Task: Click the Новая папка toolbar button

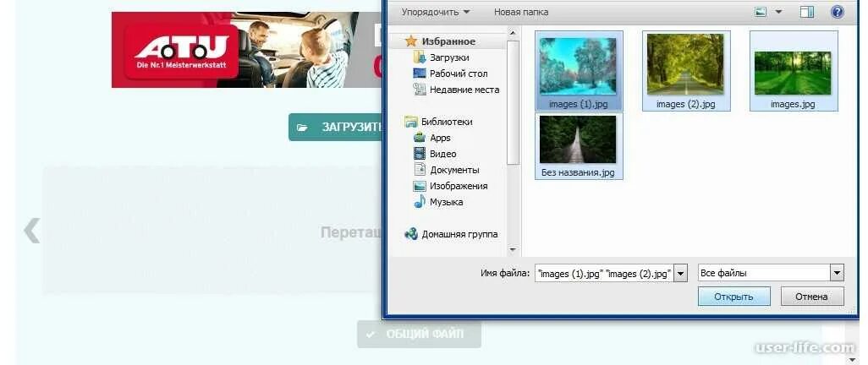Action: point(521,12)
